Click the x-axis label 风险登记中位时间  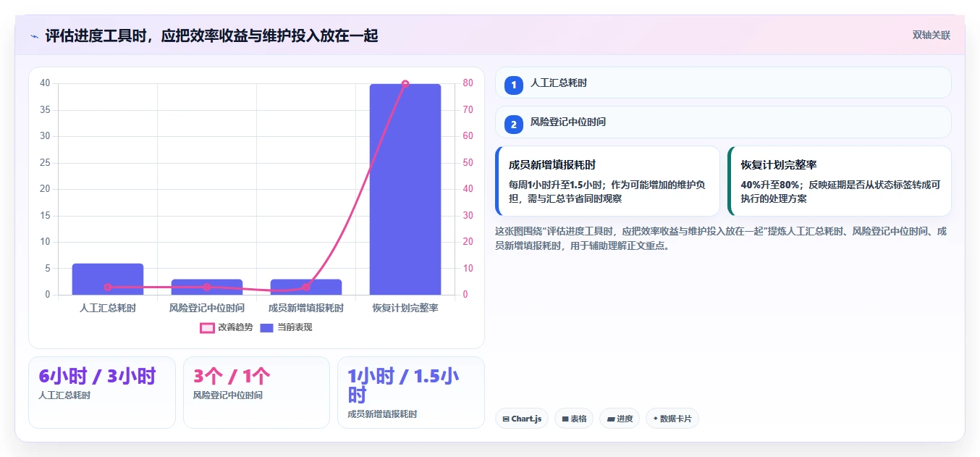(207, 308)
